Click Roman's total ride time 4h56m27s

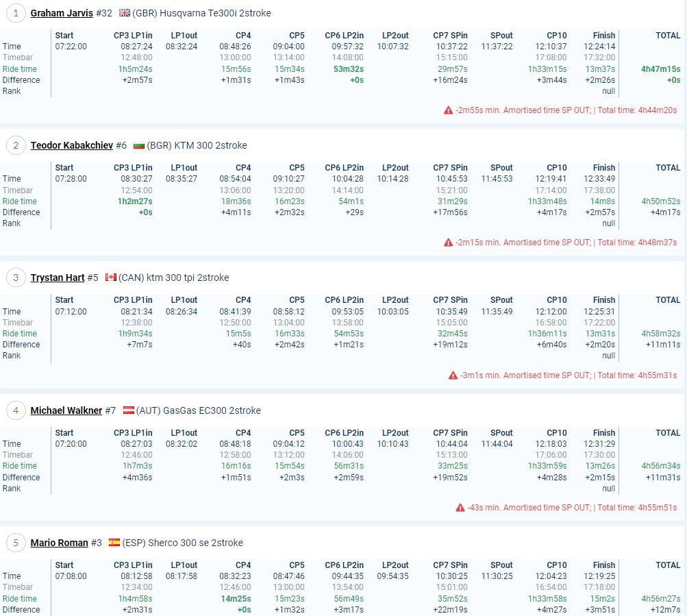point(661,599)
